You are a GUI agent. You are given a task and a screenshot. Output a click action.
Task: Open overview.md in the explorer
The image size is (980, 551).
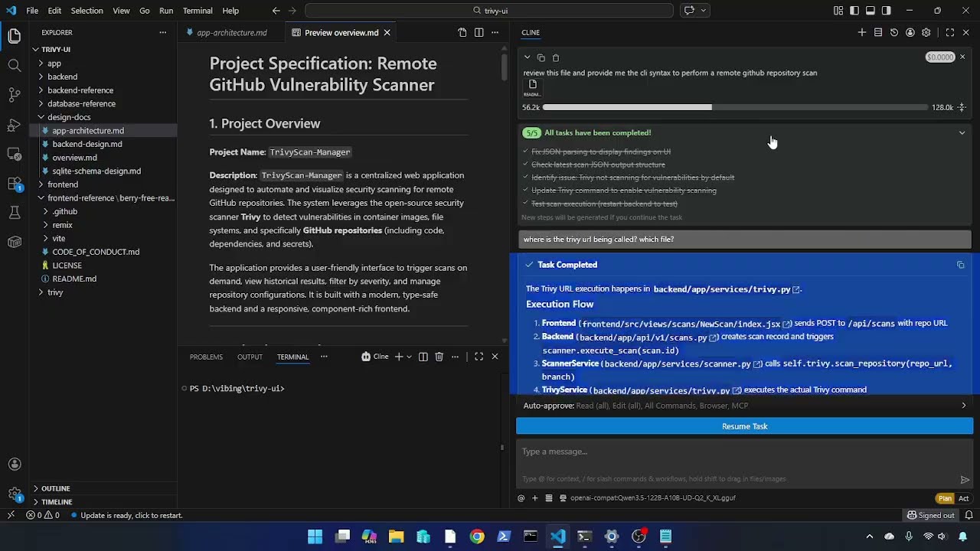[x=75, y=158]
